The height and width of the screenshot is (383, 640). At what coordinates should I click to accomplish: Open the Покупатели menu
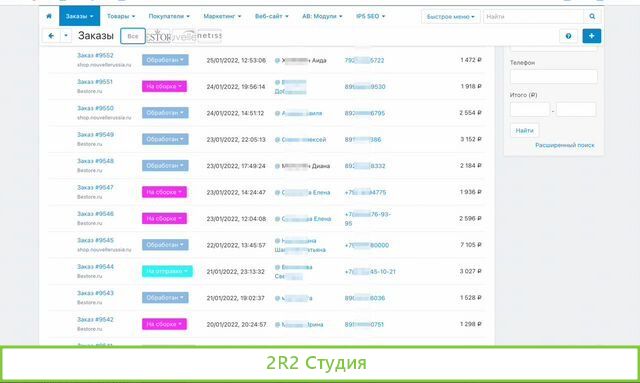[x=169, y=16]
